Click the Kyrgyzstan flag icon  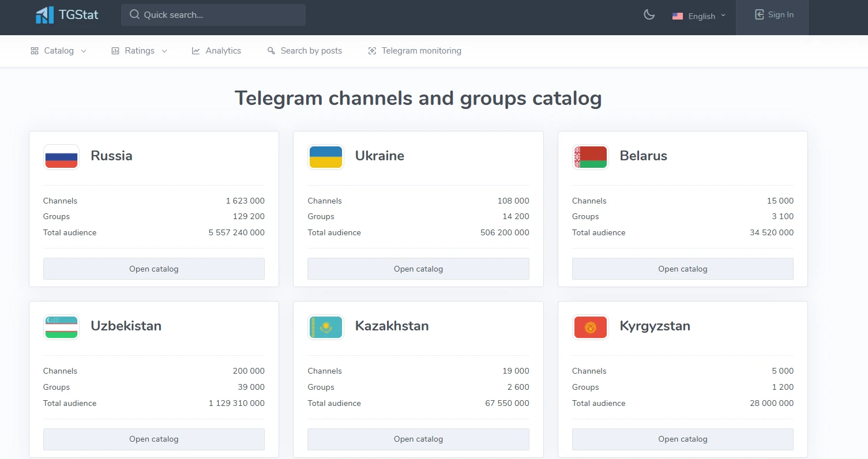(590, 327)
